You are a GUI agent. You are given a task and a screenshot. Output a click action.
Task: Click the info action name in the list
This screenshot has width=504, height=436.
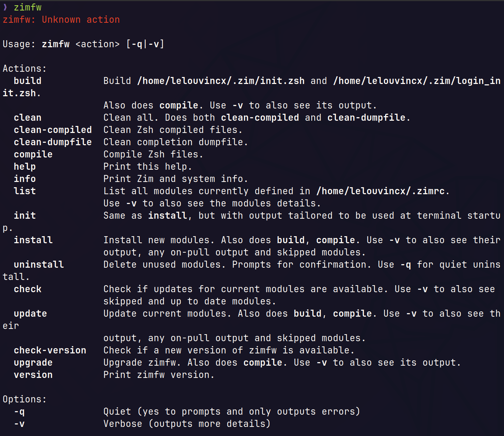click(24, 179)
